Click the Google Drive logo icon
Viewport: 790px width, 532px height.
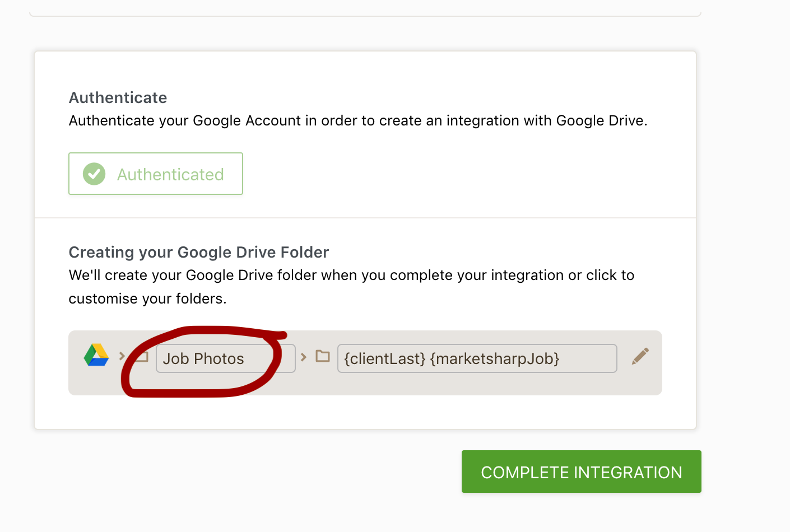(96, 355)
